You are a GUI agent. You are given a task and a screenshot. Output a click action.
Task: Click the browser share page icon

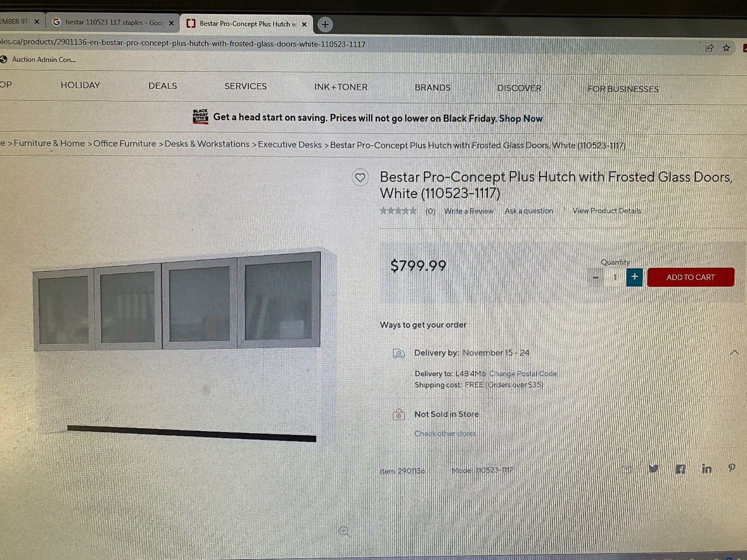pyautogui.click(x=709, y=48)
